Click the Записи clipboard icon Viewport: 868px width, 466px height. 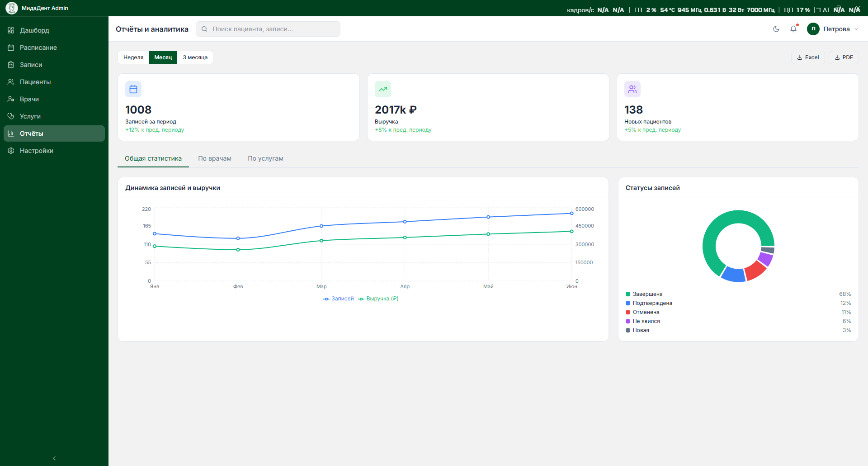pos(11,65)
